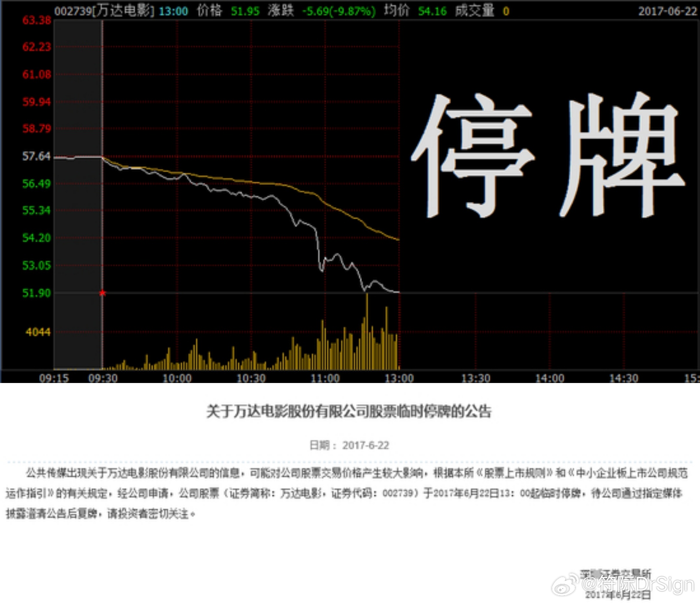Click the 10:30 time axis label
This screenshot has width=700, height=603.
[x=251, y=378]
